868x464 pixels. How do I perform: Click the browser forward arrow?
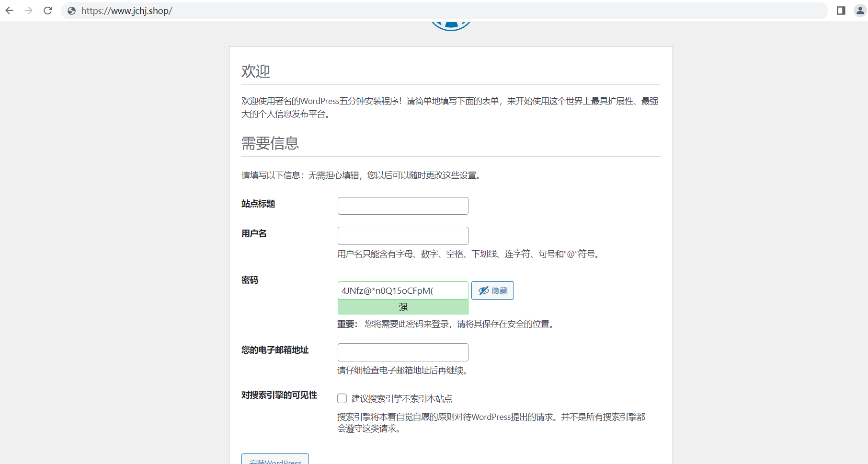[29, 11]
